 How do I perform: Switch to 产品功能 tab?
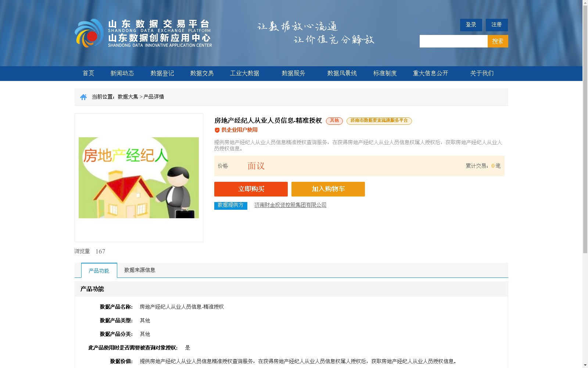pyautogui.click(x=99, y=270)
